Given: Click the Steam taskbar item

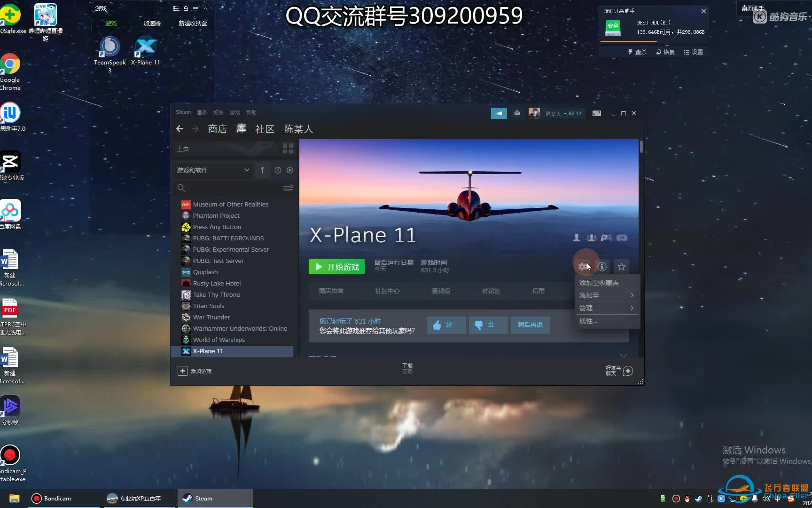Looking at the screenshot, I should pyautogui.click(x=215, y=498).
